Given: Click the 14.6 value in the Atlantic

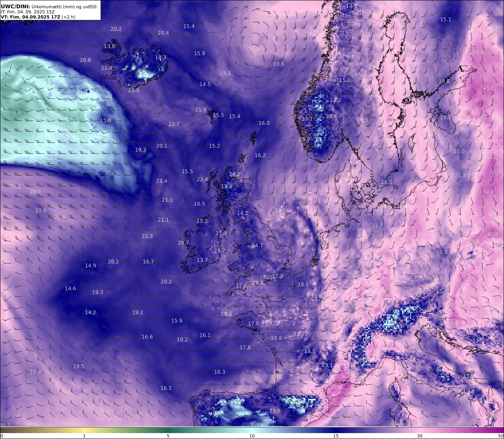Looking at the screenshot, I should (x=70, y=289).
